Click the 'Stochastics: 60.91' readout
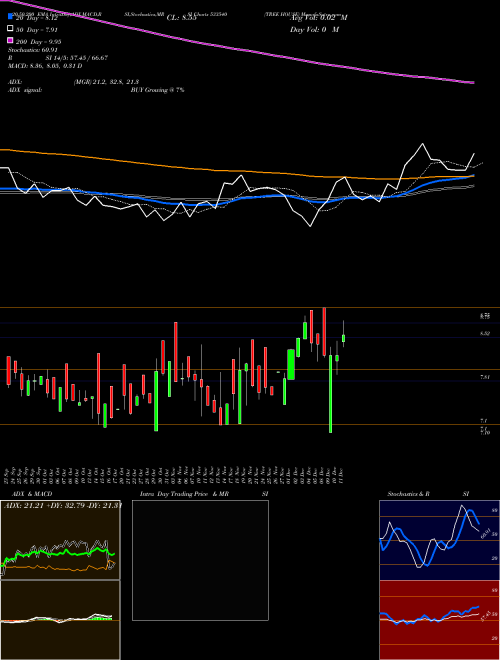This screenshot has height=660, width=500. (32, 50)
